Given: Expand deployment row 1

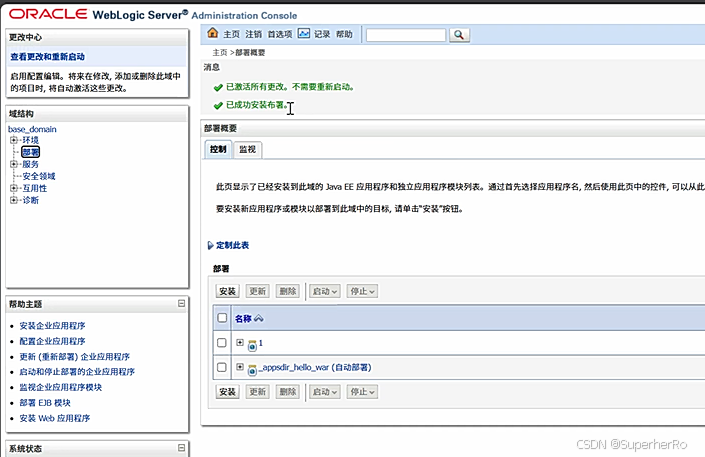Looking at the screenshot, I should click(x=240, y=342).
